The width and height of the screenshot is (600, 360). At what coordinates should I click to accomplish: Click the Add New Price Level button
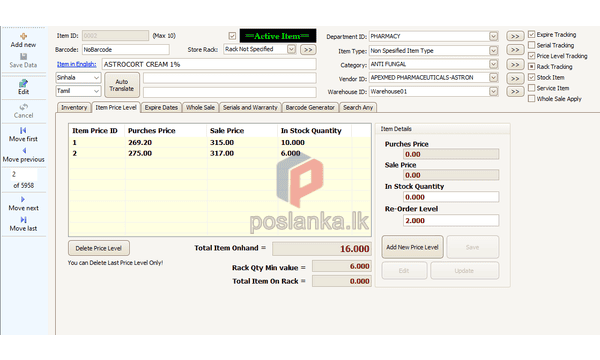pyautogui.click(x=412, y=247)
